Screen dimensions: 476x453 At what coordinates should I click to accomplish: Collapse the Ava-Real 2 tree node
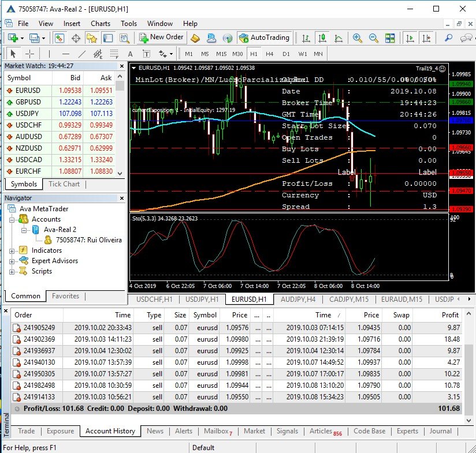tap(24, 230)
